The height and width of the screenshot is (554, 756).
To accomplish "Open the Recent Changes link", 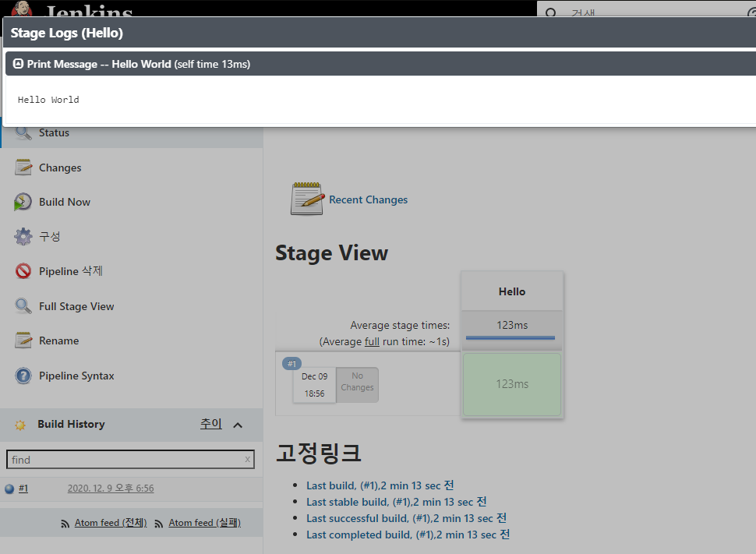I will click(x=369, y=199).
